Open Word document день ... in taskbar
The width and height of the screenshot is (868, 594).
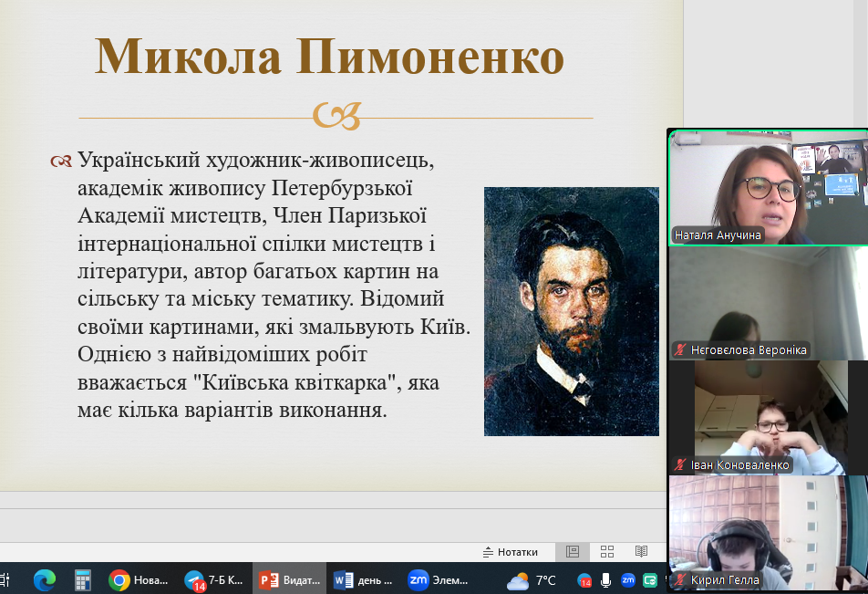363,580
